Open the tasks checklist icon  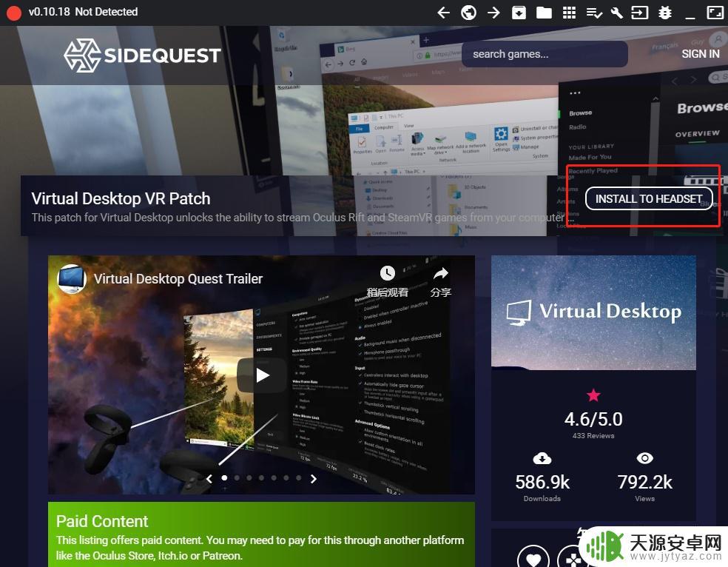(594, 13)
